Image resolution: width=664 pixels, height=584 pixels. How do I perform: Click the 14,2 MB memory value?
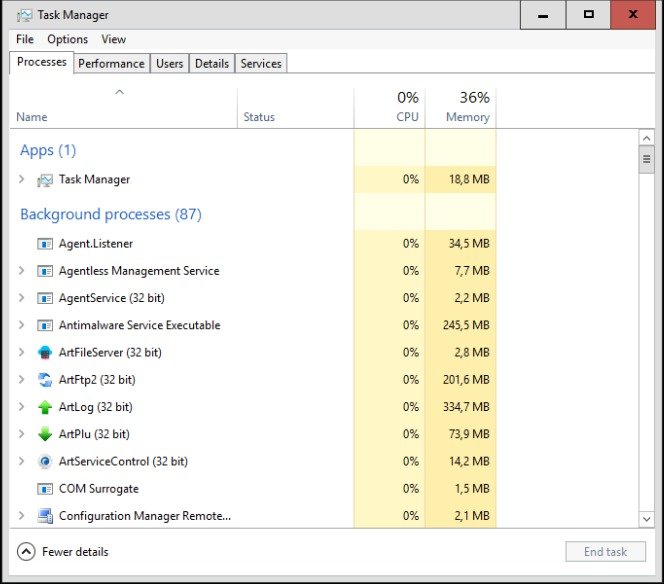tap(469, 461)
